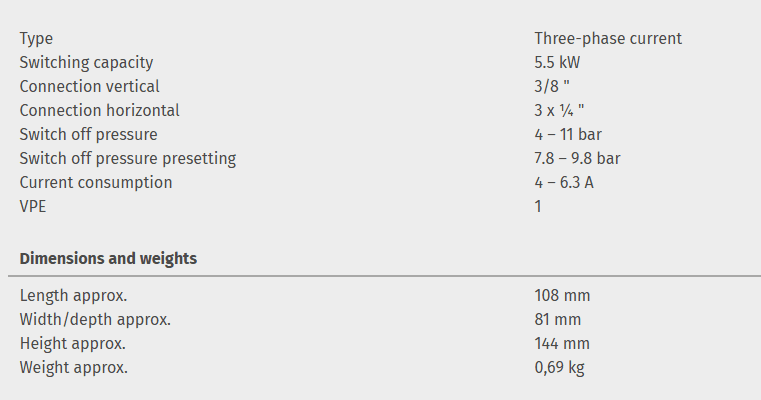This screenshot has width=761, height=400.
Task: Click the "Connection vertical" label
Action: [x=90, y=87]
